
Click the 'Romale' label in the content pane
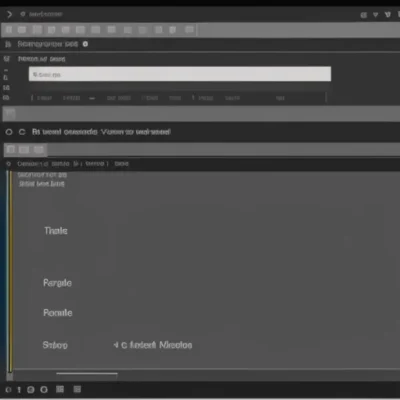pyautogui.click(x=58, y=313)
